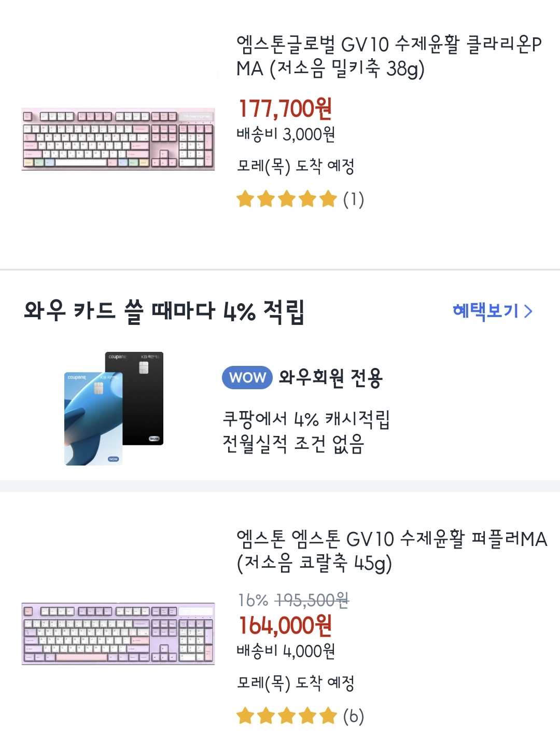Tap the 혜택보기 benefits link
This screenshot has height=752, width=560.
(485, 311)
